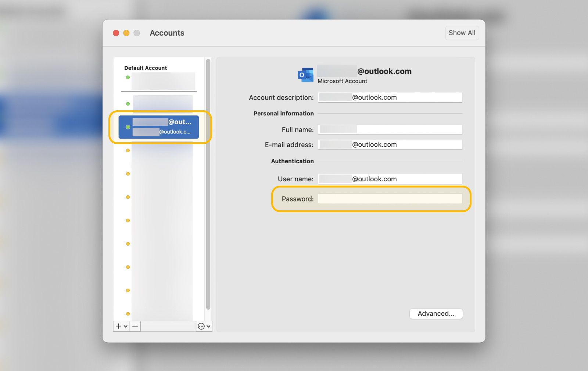Click the User name field
The width and height of the screenshot is (588, 371).
click(390, 179)
